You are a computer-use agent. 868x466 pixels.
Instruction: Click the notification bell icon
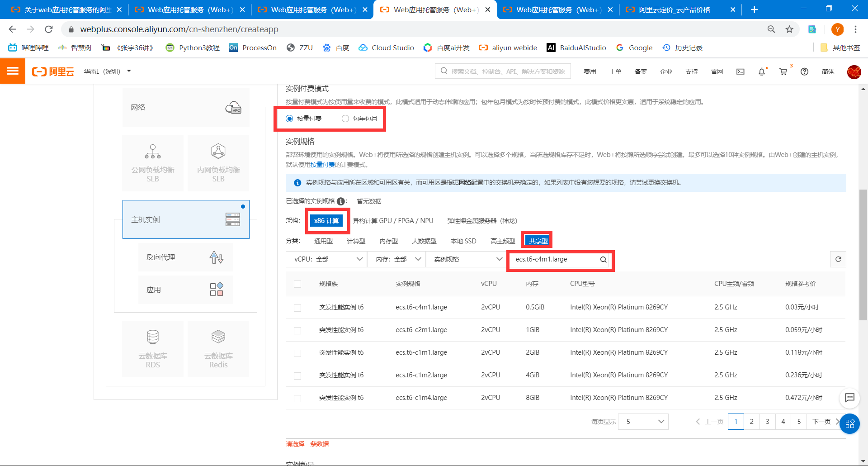pos(762,71)
